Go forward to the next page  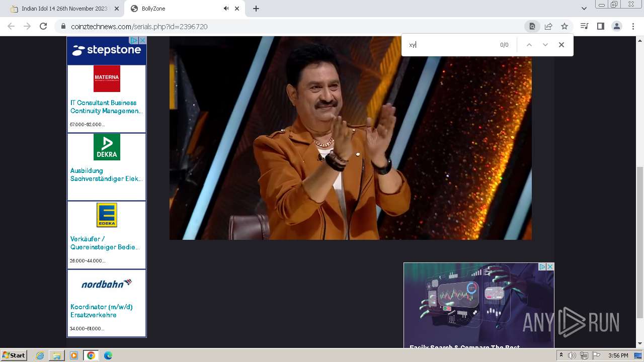coord(27,26)
